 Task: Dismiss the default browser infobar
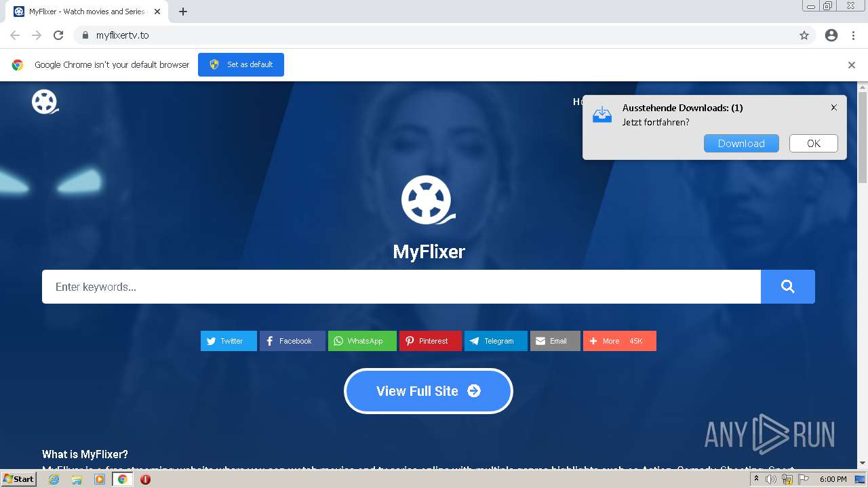pyautogui.click(x=852, y=65)
